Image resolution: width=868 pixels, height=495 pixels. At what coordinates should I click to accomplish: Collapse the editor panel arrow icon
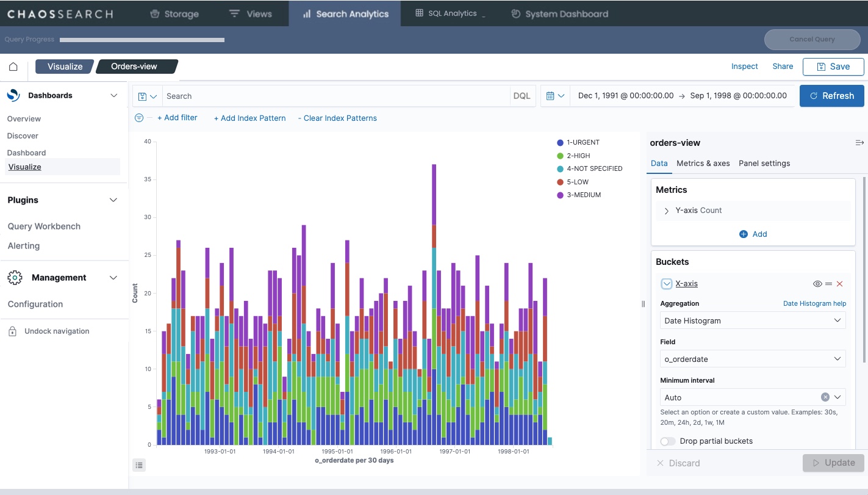(x=859, y=143)
